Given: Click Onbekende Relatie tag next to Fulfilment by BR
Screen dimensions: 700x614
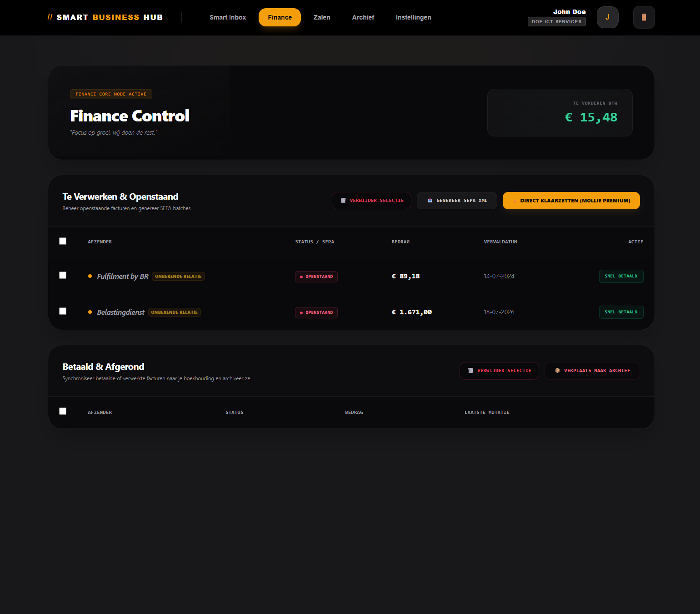Looking at the screenshot, I should coord(178,277).
